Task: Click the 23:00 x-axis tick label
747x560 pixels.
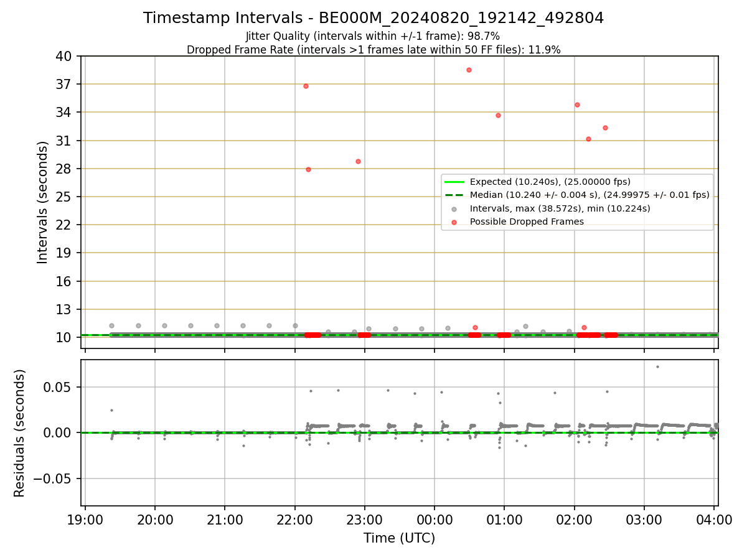Action: point(365,521)
